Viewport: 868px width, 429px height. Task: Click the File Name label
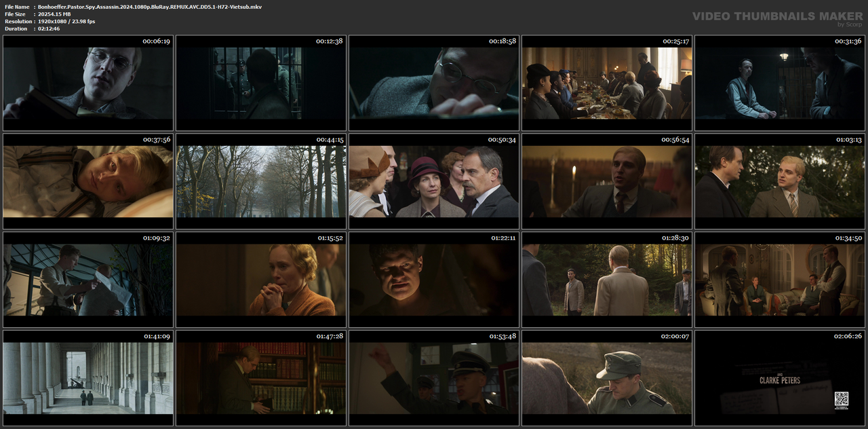point(16,7)
